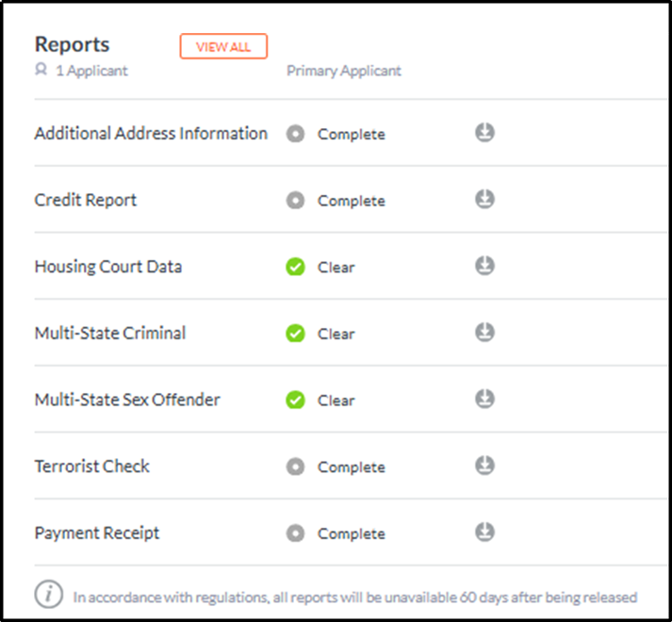672x622 pixels.
Task: Select the Payment Receipt row label
Action: coord(97,533)
